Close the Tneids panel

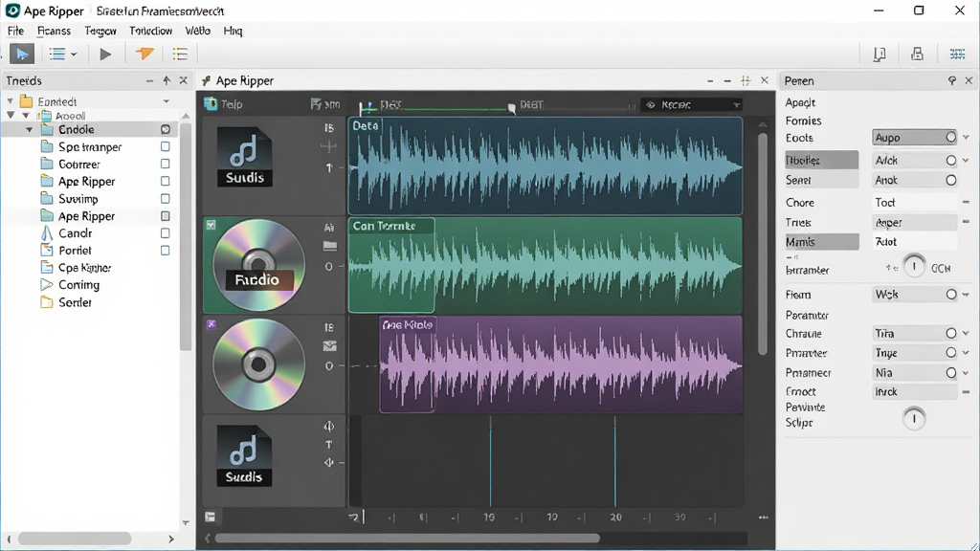[x=183, y=80]
